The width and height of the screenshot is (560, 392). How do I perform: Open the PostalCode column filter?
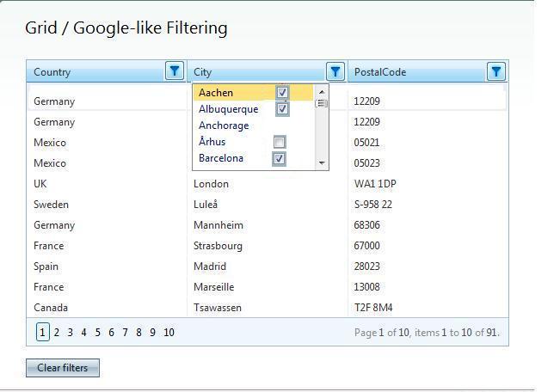(495, 71)
